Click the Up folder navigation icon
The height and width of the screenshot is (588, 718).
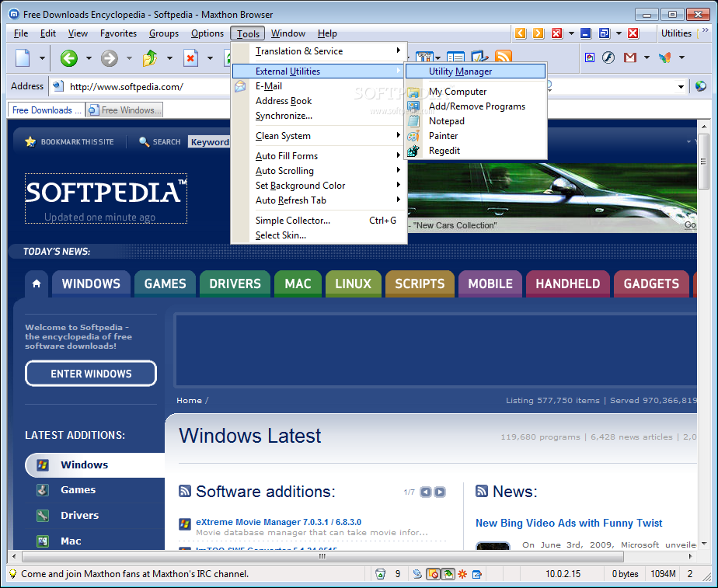click(x=150, y=58)
